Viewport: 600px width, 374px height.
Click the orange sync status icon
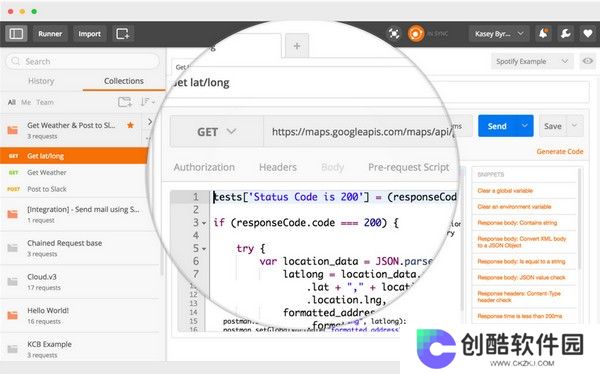416,34
